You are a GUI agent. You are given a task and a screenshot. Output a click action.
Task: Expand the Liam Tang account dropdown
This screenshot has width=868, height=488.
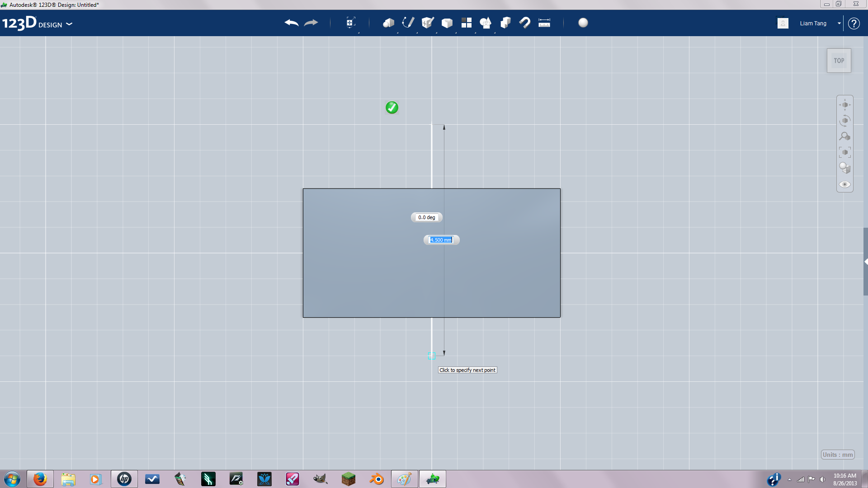[x=839, y=23]
